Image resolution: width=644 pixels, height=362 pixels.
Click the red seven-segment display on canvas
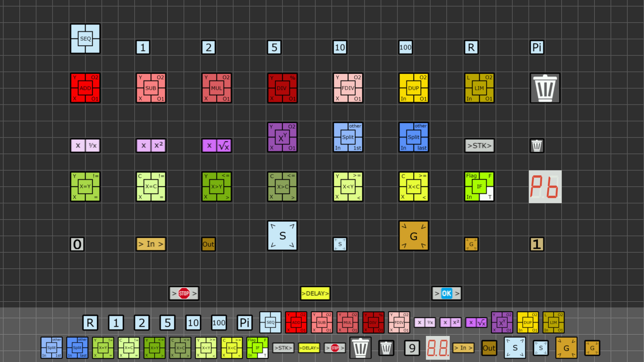click(545, 186)
